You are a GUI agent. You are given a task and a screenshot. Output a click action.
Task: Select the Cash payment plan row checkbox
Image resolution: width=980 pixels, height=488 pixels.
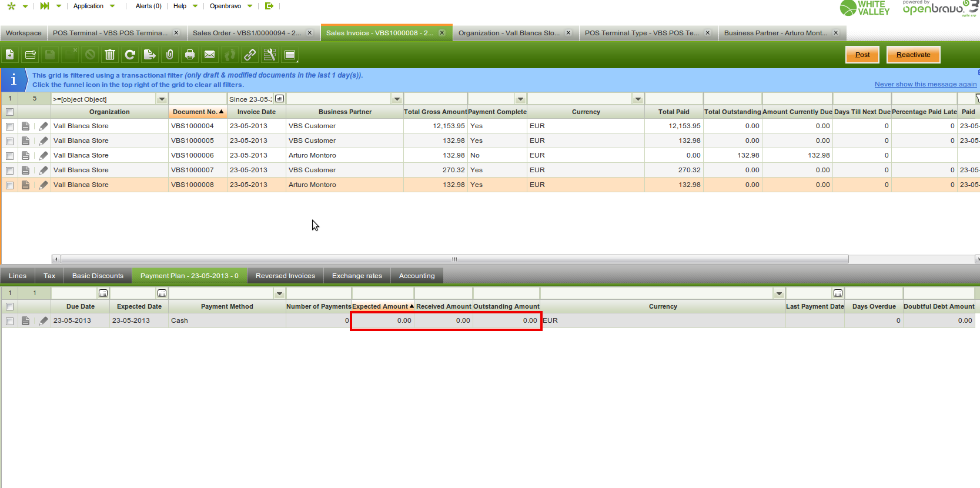click(9, 321)
